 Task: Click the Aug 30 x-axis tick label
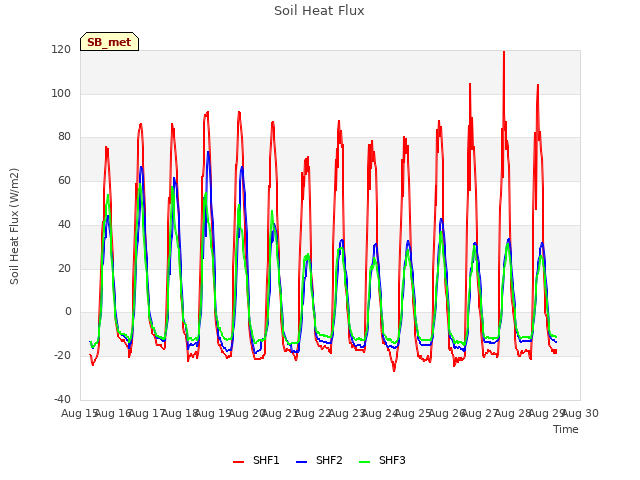coord(580,413)
